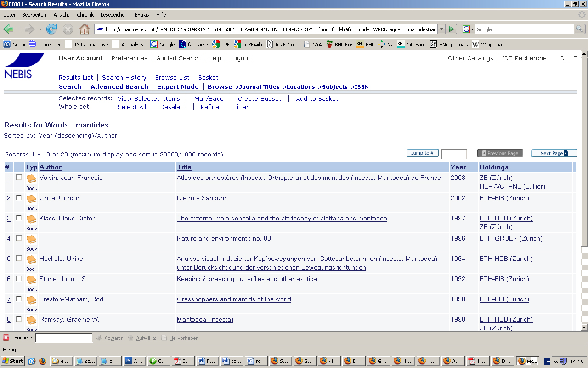The height and width of the screenshot is (368, 588).
Task: Click the back navigation arrow
Action: point(8,29)
